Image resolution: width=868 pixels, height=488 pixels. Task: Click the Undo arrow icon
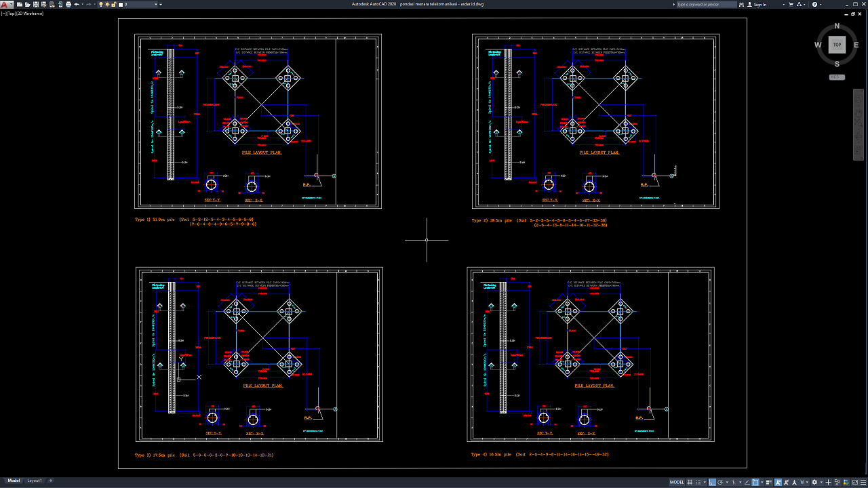click(77, 4)
